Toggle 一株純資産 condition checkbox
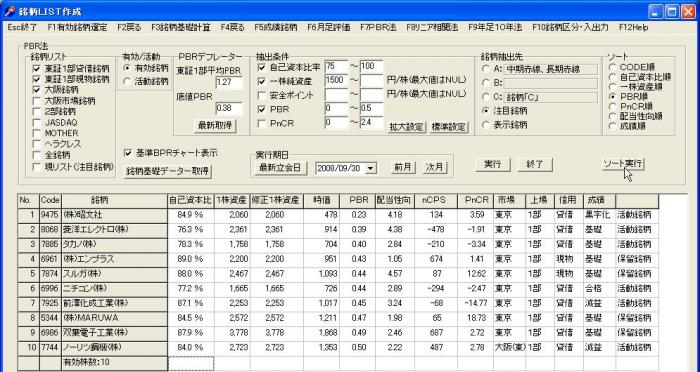700x372 pixels. point(262,82)
